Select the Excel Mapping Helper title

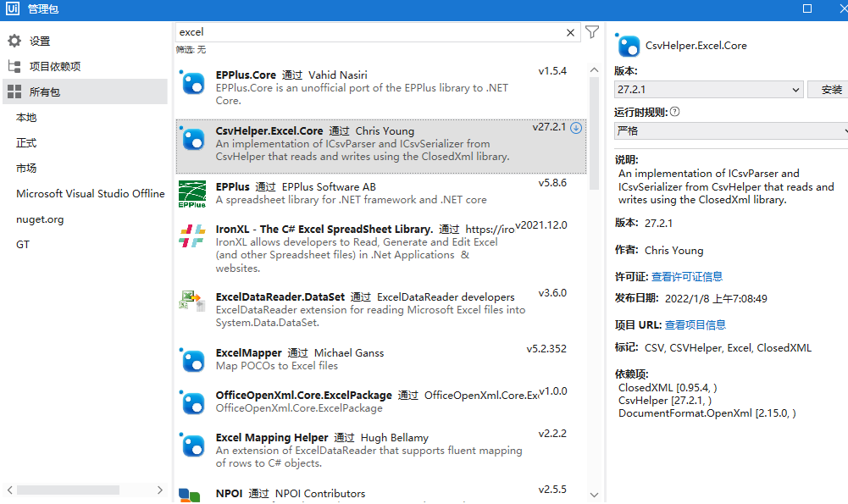tap(271, 437)
